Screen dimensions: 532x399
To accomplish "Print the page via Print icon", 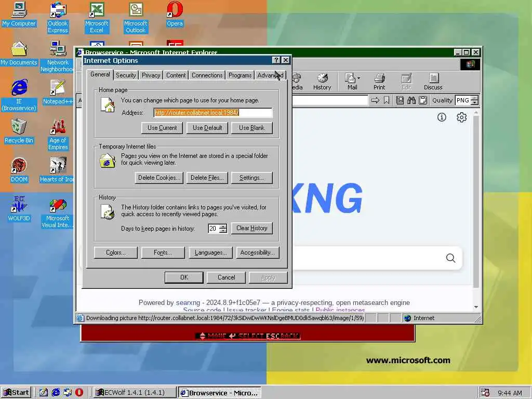I will (x=379, y=82).
